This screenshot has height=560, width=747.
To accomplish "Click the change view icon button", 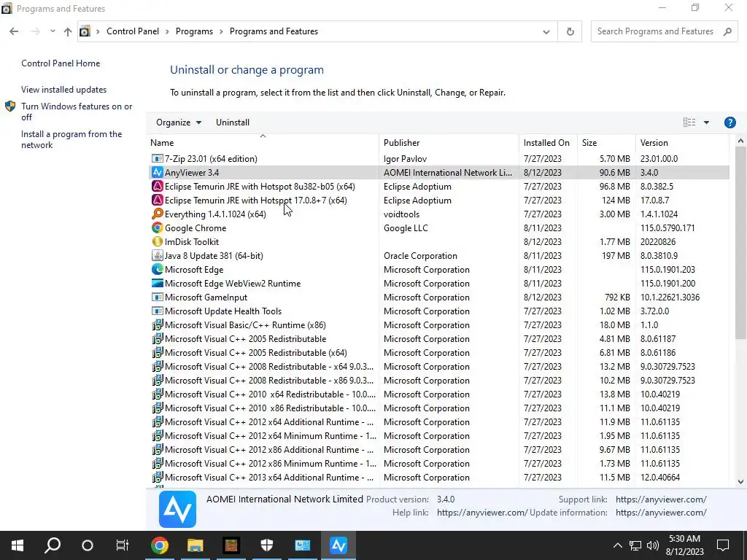I will pyautogui.click(x=689, y=122).
